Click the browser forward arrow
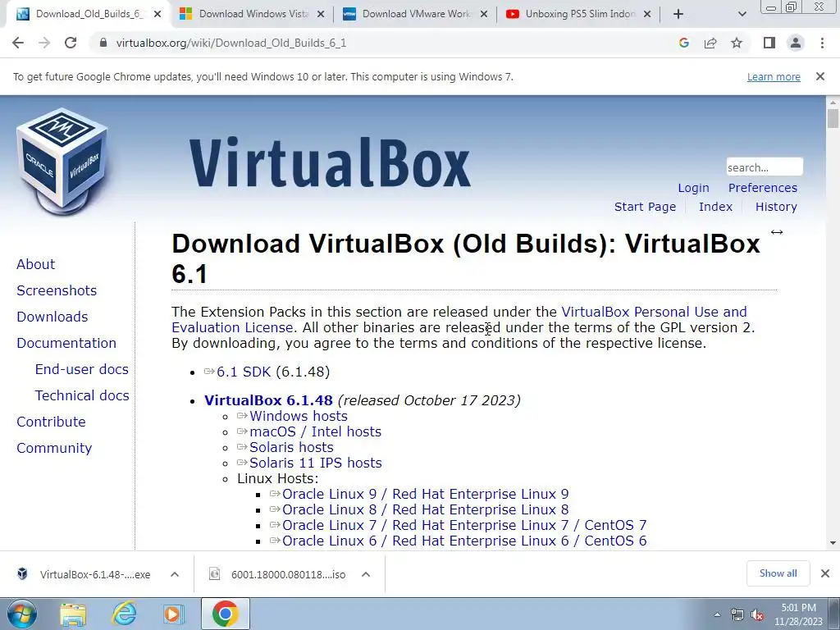The height and width of the screenshot is (630, 840). (44, 43)
